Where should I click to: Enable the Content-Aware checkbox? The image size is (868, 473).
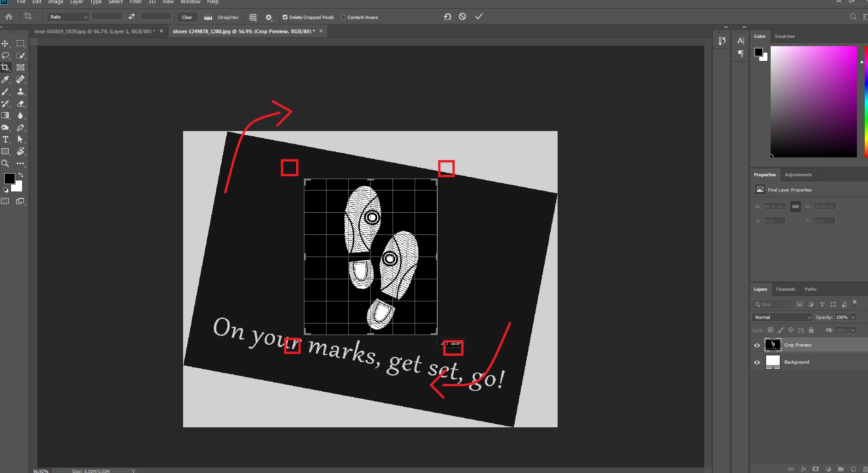pyautogui.click(x=343, y=18)
